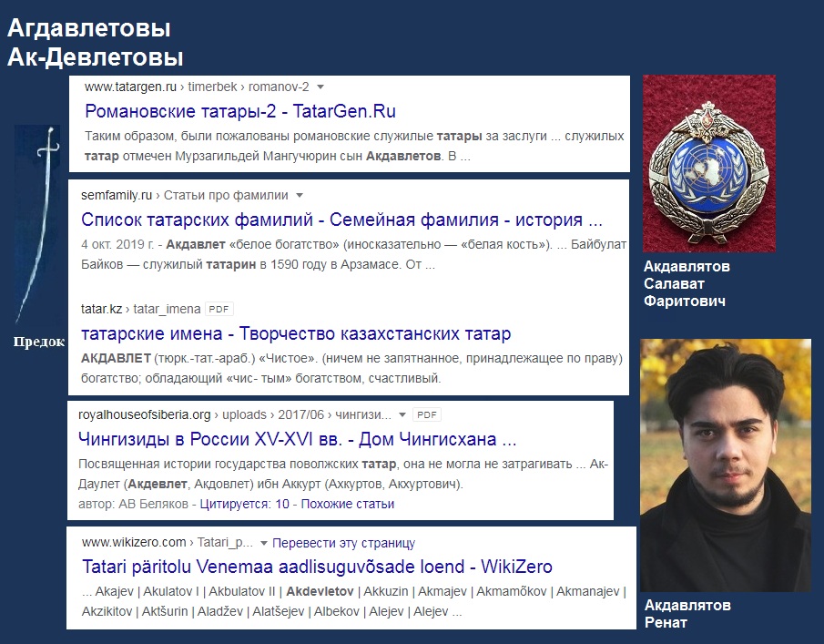Click Перевести эту страницу link
This screenshot has width=824, height=644.
click(343, 543)
